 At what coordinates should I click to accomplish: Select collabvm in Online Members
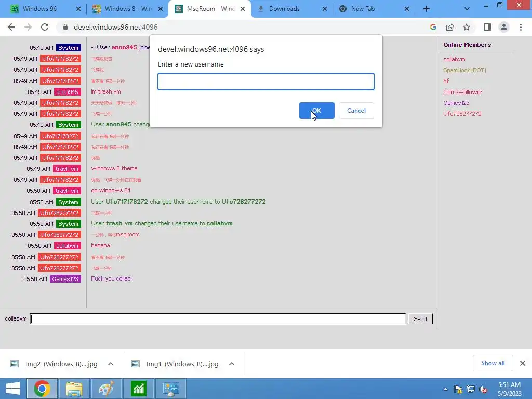click(454, 59)
